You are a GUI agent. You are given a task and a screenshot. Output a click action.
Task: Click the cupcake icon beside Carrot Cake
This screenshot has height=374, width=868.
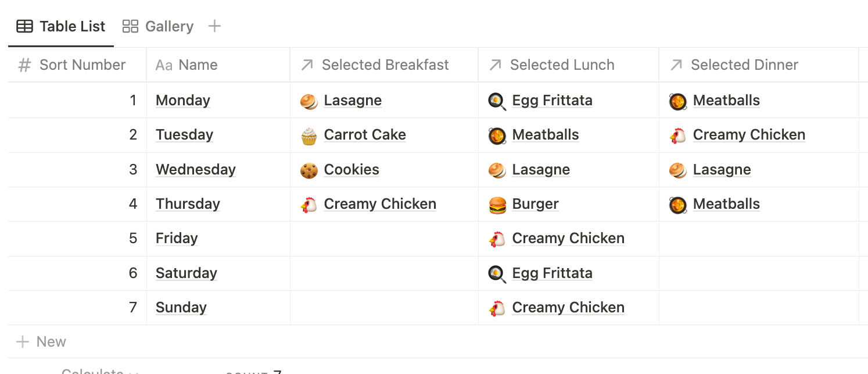click(x=309, y=136)
